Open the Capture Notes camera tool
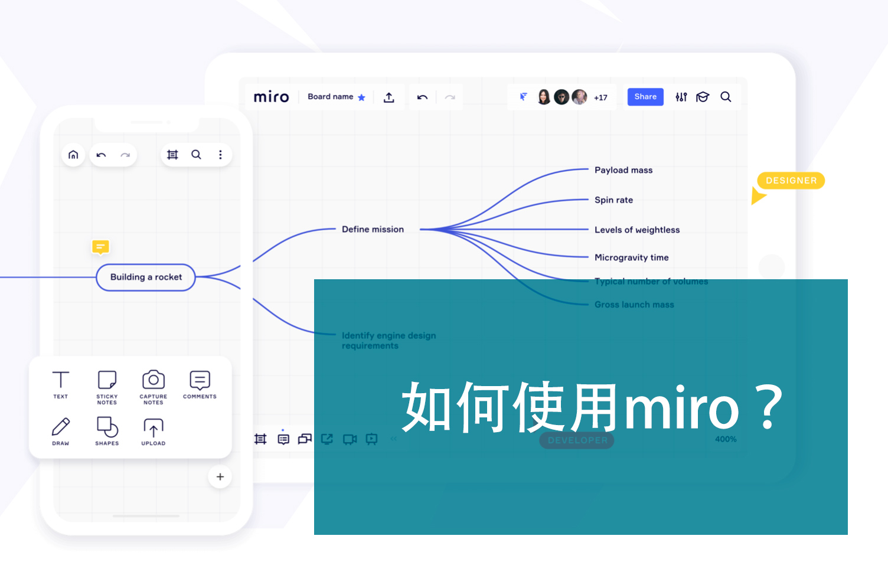 pos(154,386)
